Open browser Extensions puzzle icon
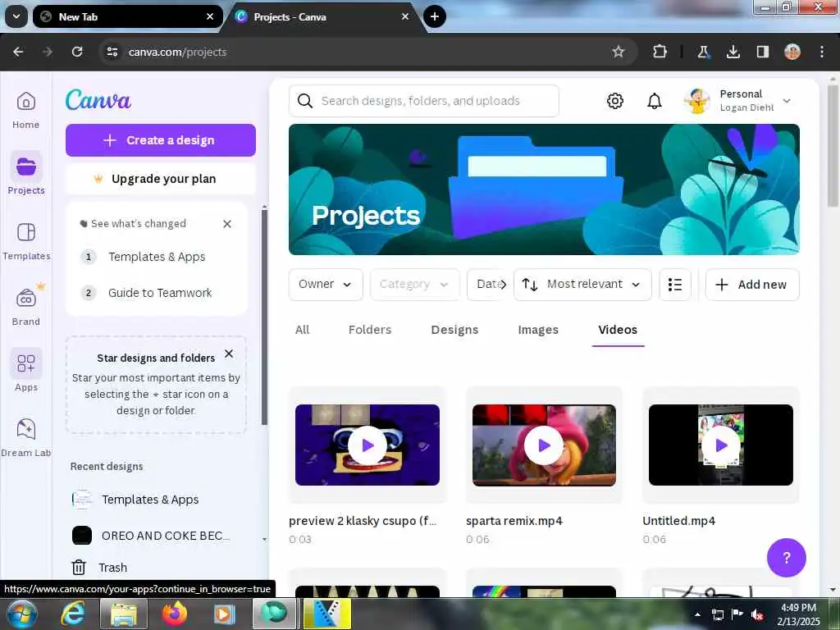The width and height of the screenshot is (840, 630). 660,52
